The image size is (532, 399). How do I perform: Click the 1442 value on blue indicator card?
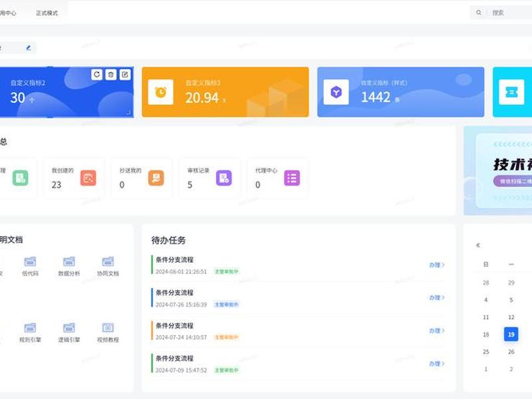coord(376,97)
